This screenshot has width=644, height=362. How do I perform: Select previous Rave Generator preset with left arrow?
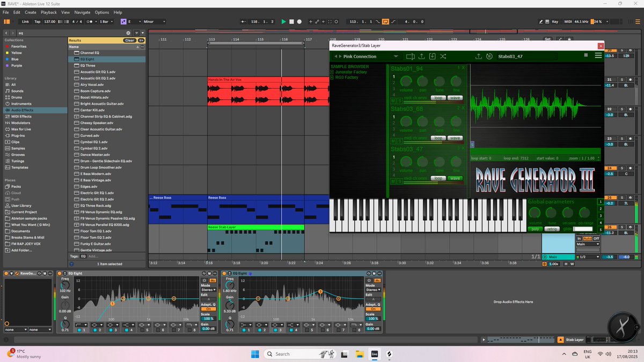[336, 56]
